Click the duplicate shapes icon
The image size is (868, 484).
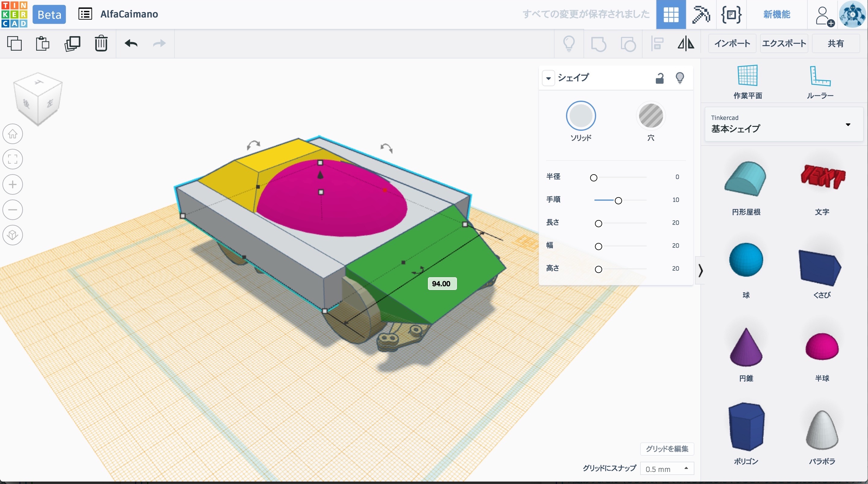[x=72, y=43]
